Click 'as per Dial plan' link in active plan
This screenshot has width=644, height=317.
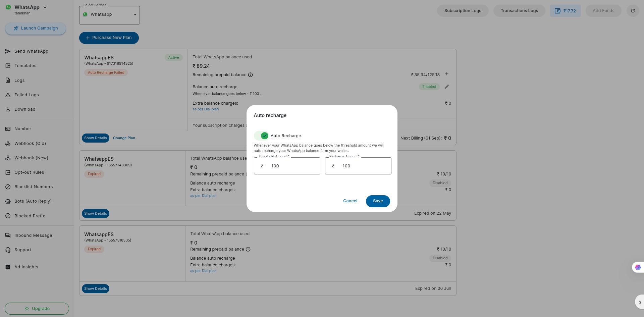[206, 109]
